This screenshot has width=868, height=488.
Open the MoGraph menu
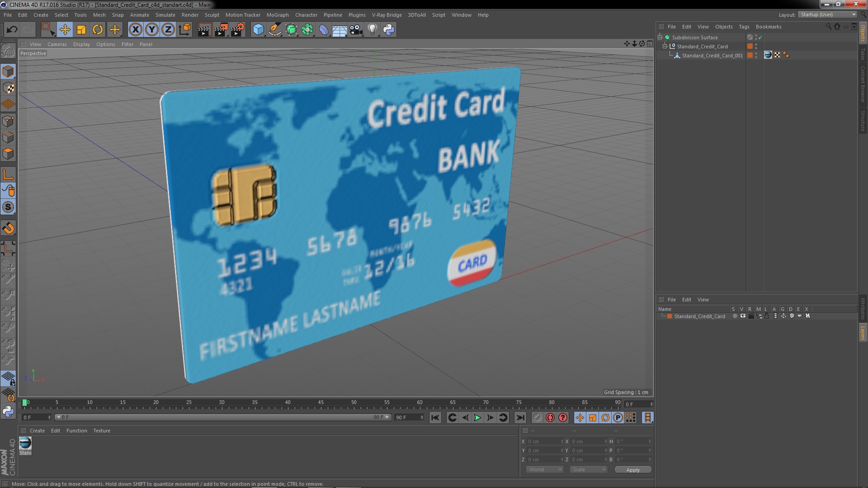click(277, 15)
